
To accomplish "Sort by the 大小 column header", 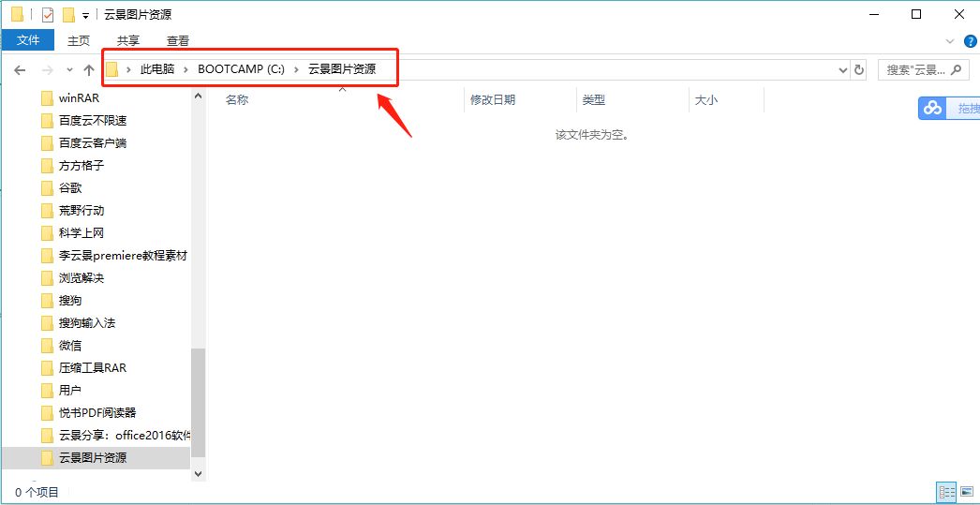I will 705,100.
